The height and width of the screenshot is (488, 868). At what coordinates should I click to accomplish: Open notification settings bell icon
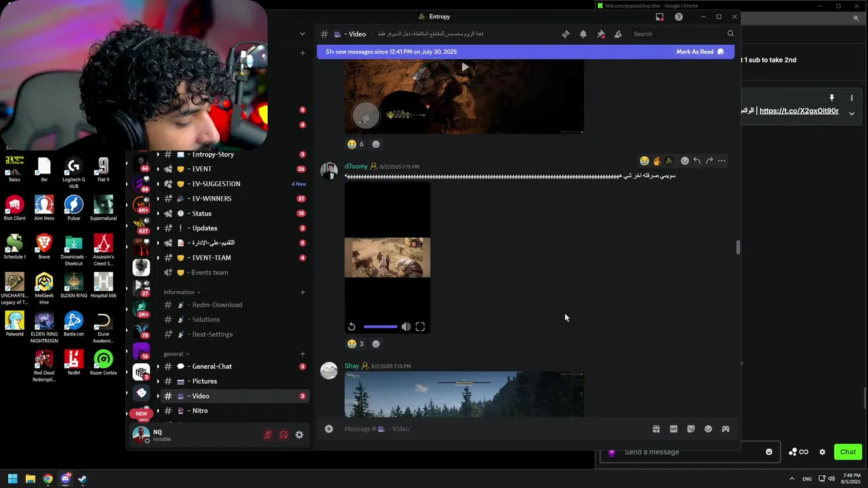583,34
